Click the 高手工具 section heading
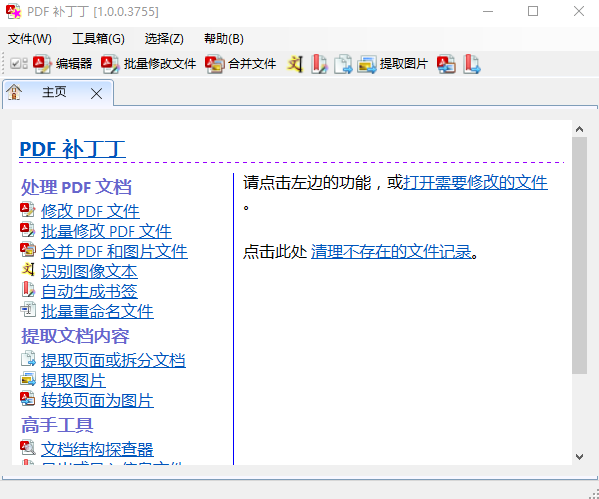The width and height of the screenshot is (599, 499). pos(57,425)
